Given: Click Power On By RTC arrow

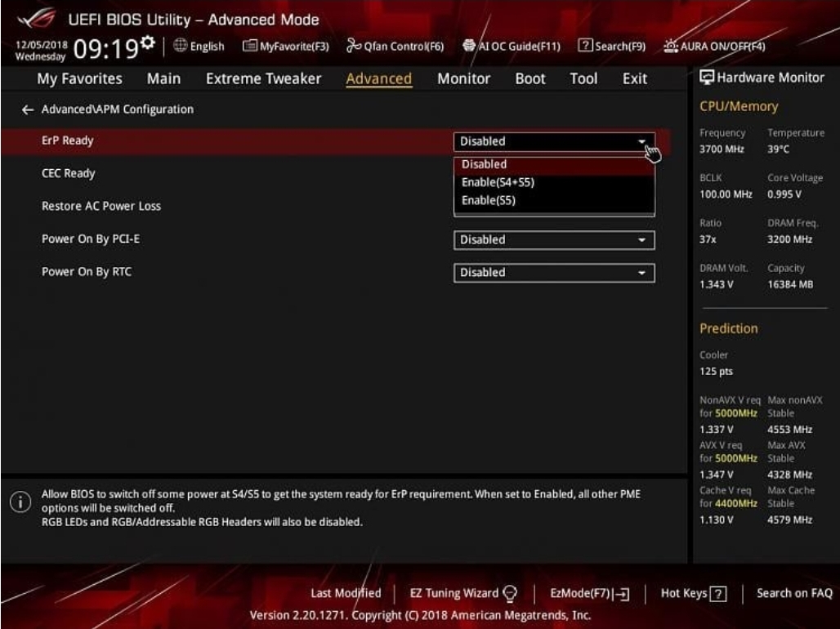Looking at the screenshot, I should (x=641, y=272).
